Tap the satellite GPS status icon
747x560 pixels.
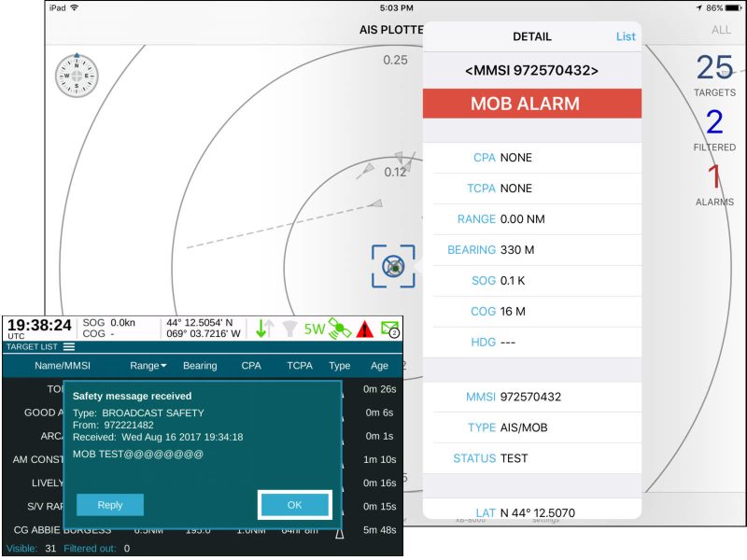tap(340, 329)
